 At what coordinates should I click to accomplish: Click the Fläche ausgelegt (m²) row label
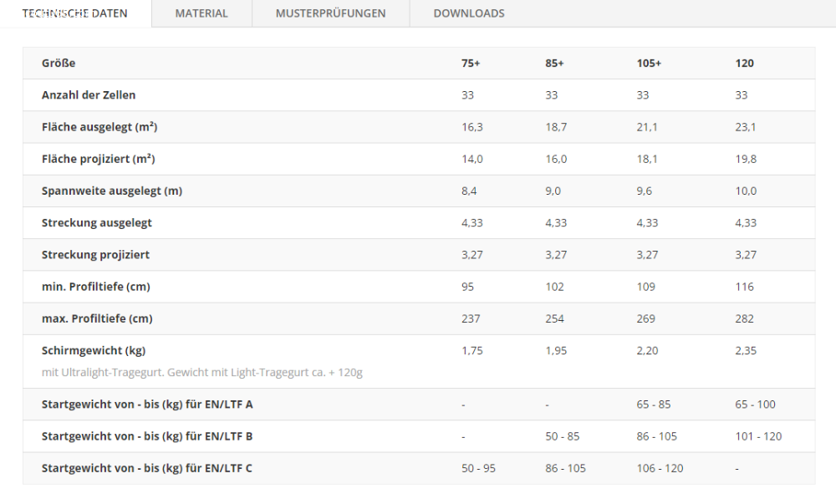[x=99, y=127]
